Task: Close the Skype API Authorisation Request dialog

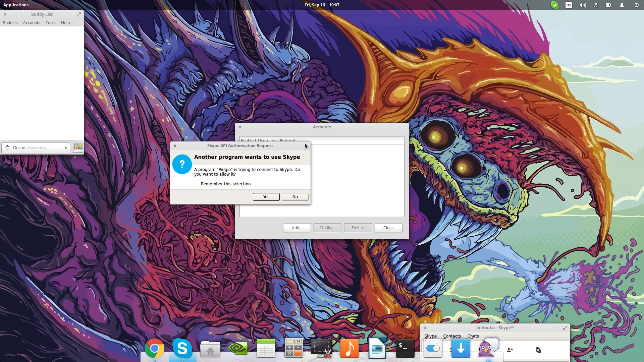Action: pos(175,146)
